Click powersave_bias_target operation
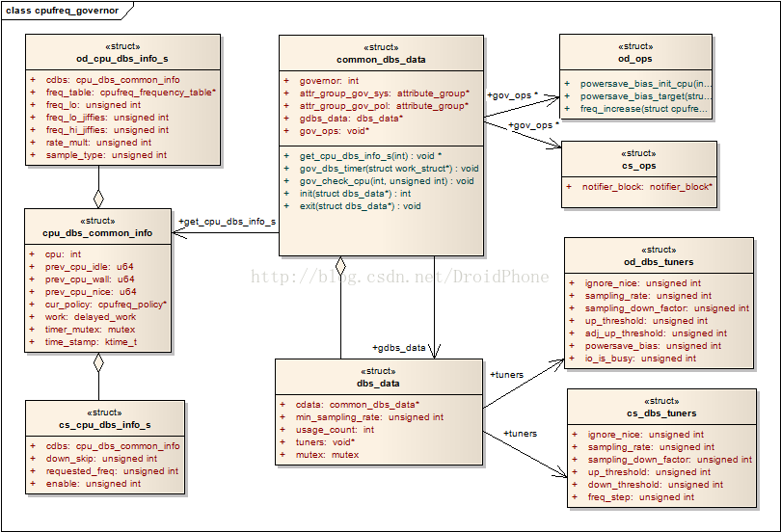 tap(645, 96)
